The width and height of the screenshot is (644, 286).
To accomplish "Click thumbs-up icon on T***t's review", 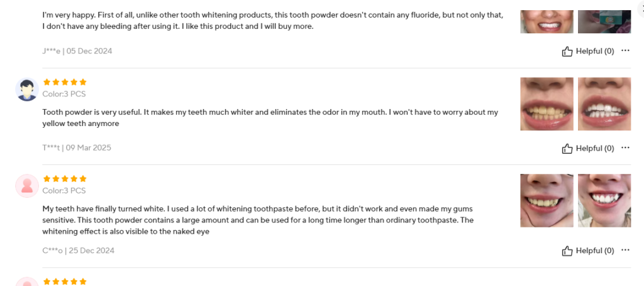I will [x=567, y=149].
